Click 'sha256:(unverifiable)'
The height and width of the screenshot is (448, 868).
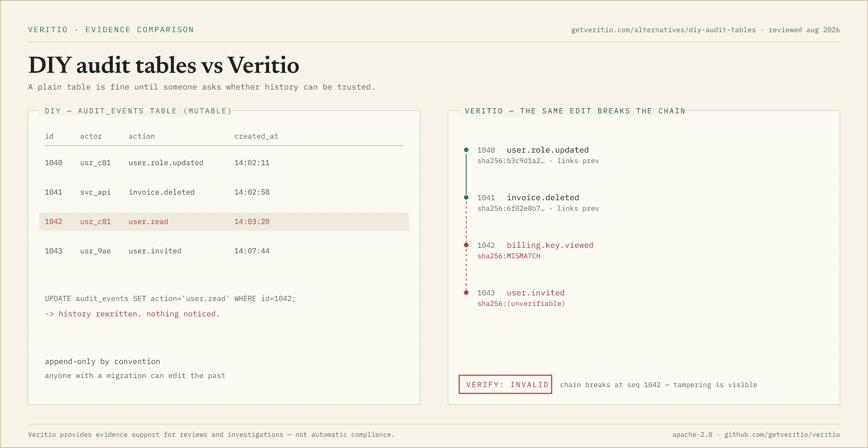(x=521, y=304)
